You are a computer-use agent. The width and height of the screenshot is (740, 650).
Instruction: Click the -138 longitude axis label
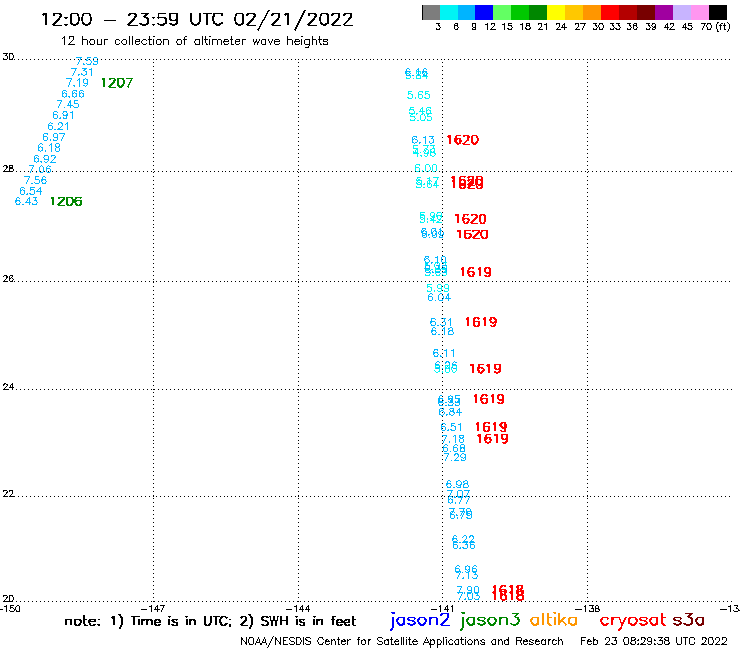(x=588, y=609)
